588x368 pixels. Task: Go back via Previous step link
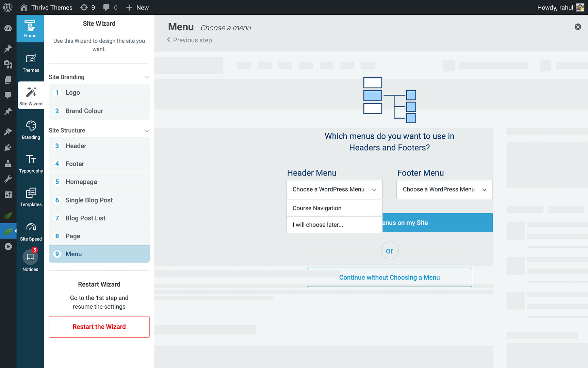click(x=189, y=40)
